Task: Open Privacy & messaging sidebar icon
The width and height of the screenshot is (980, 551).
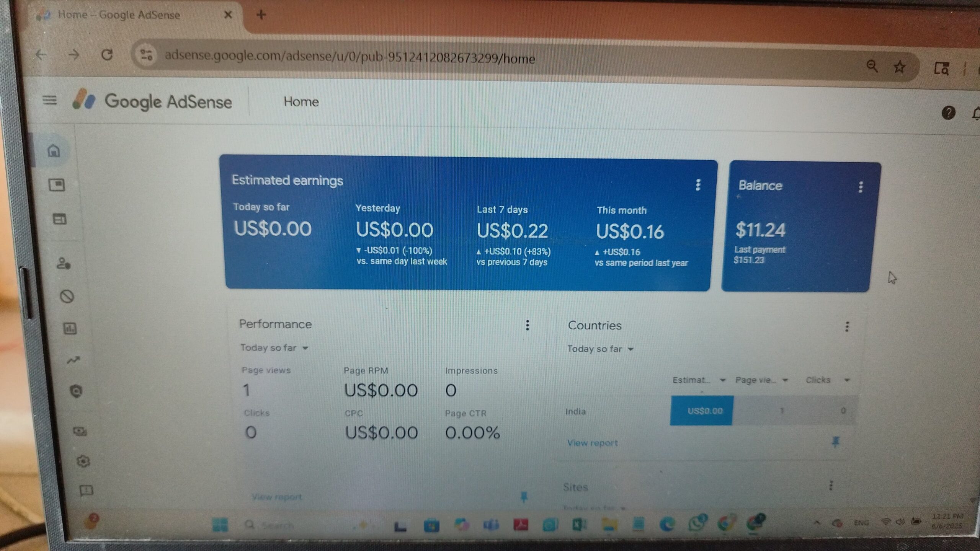Action: pyautogui.click(x=63, y=264)
